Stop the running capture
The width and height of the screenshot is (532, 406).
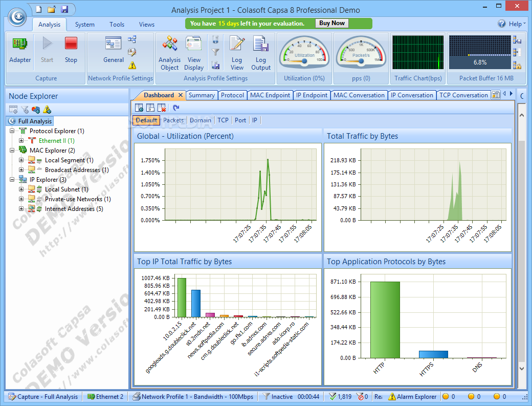point(71,50)
